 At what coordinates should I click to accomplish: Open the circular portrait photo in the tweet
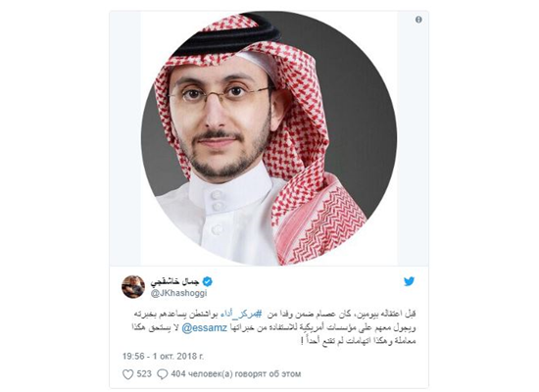(x=269, y=138)
